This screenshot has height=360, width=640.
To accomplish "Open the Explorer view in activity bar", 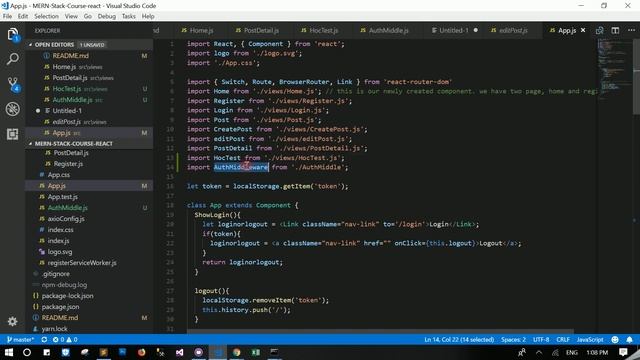I will [13, 34].
